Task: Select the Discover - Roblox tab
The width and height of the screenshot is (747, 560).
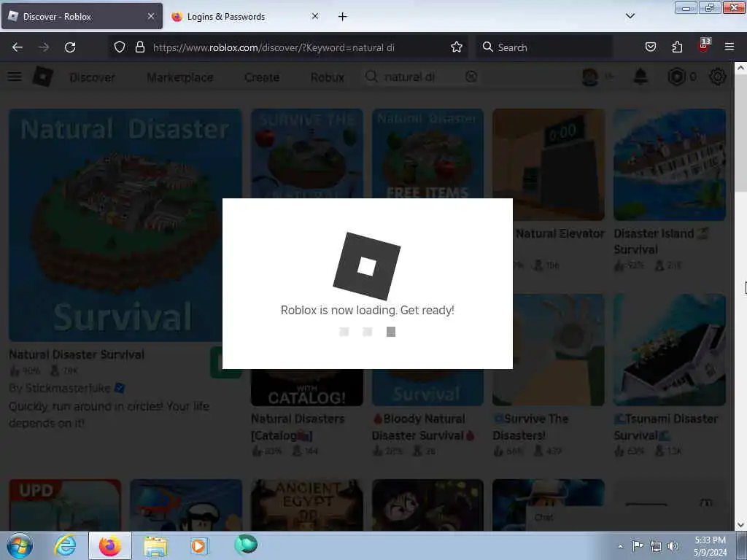Action: click(82, 17)
